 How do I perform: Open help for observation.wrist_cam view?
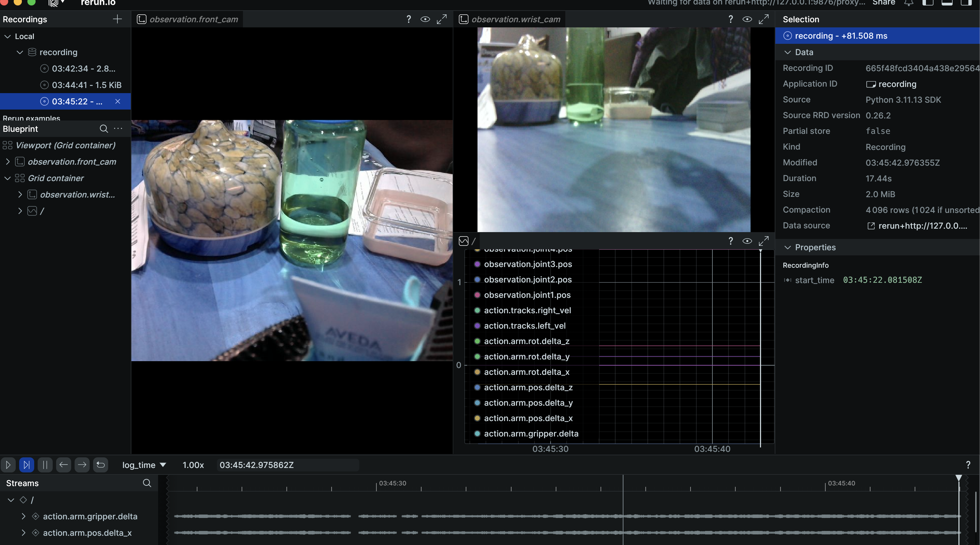730,19
